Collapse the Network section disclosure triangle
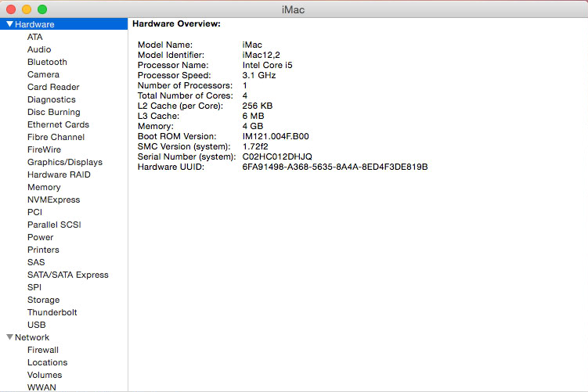The image size is (588, 392). pyautogui.click(x=9, y=337)
